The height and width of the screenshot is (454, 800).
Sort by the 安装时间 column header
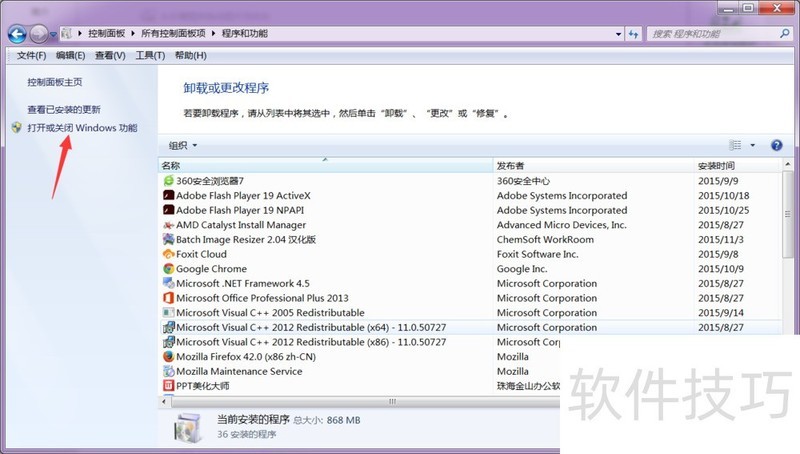click(x=738, y=165)
